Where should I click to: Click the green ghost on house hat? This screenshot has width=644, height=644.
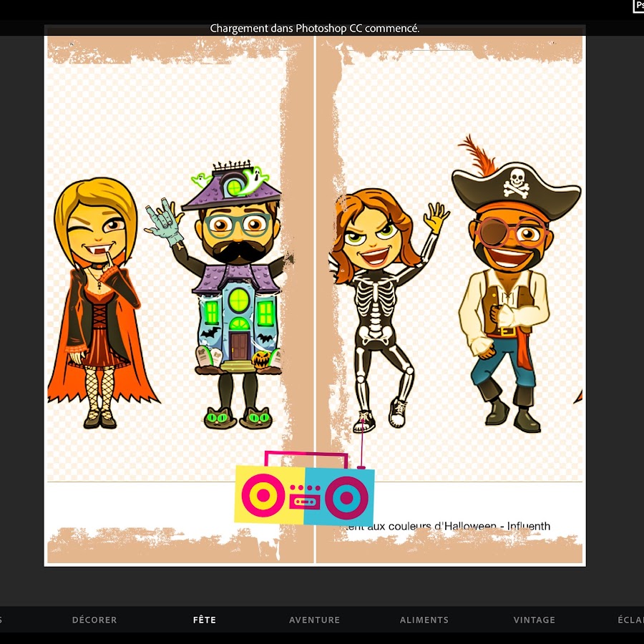(255, 177)
